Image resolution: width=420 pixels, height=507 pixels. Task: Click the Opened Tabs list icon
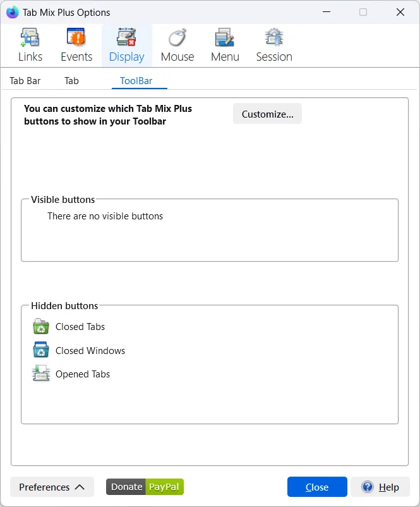(x=41, y=374)
